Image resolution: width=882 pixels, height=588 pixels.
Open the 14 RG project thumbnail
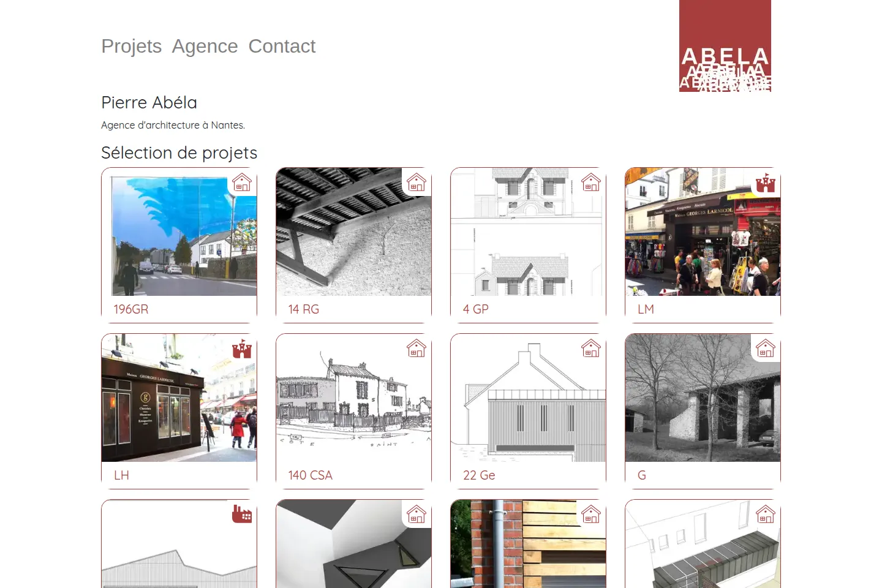(353, 232)
